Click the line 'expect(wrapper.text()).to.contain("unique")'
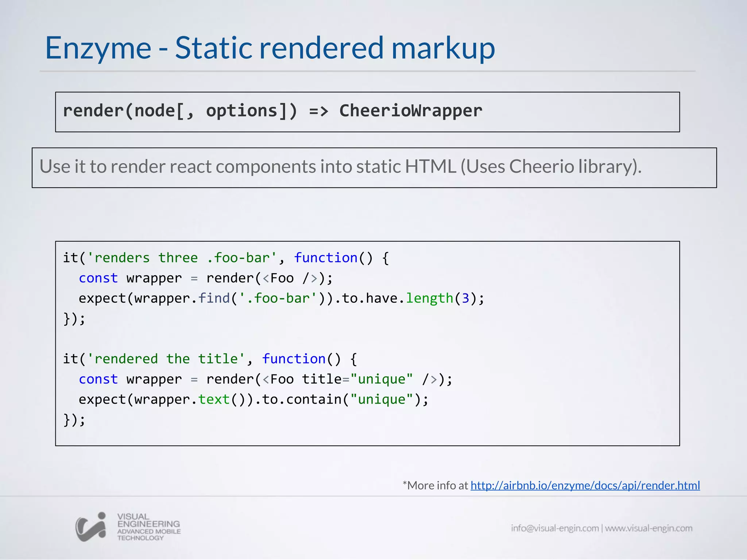 253,399
